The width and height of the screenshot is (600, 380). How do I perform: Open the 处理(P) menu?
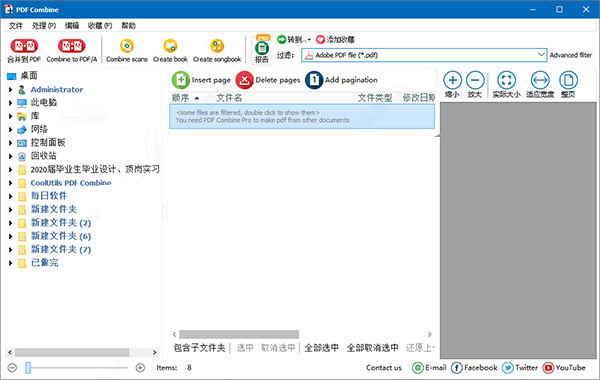coord(44,26)
